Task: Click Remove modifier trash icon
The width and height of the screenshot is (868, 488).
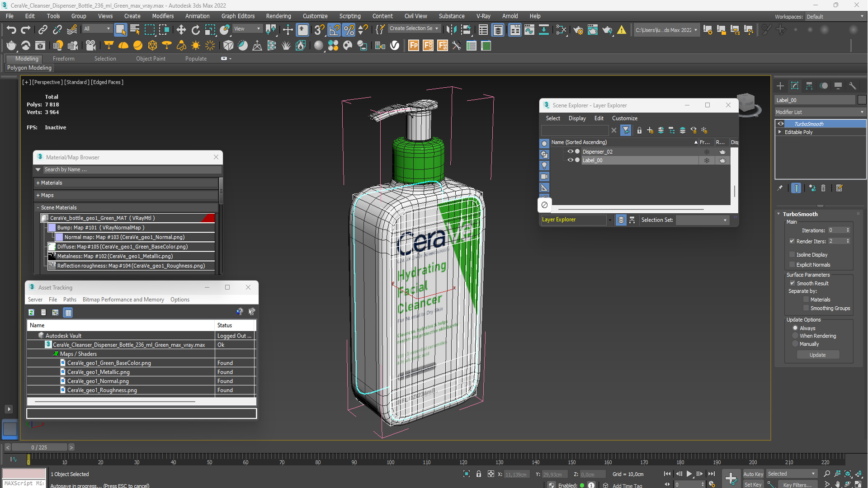Action: pos(823,188)
